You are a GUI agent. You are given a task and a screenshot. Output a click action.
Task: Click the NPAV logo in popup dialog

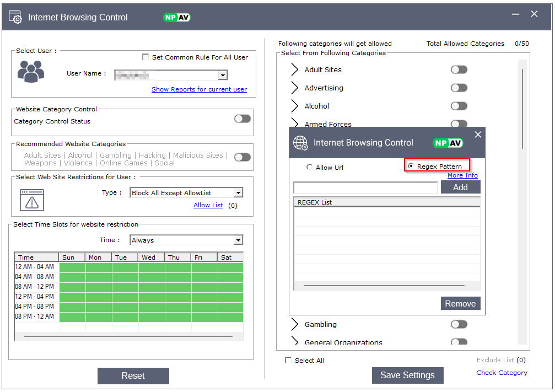(x=448, y=143)
